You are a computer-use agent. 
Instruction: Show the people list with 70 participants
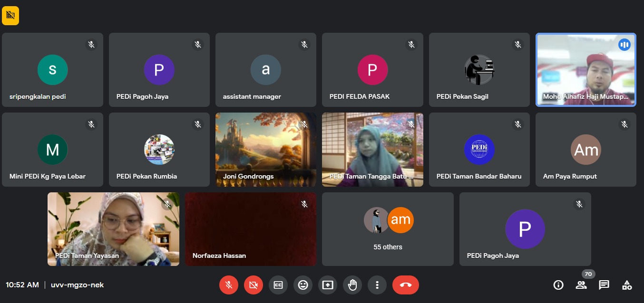click(x=581, y=285)
